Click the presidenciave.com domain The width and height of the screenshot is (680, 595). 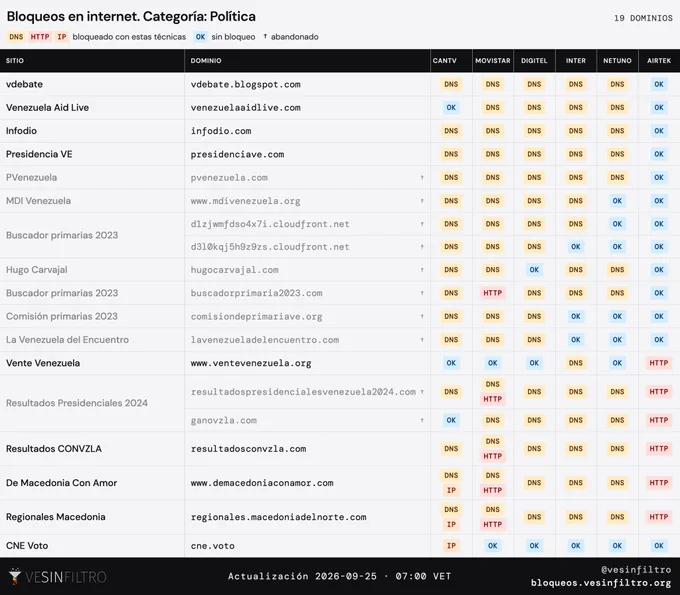(x=237, y=154)
